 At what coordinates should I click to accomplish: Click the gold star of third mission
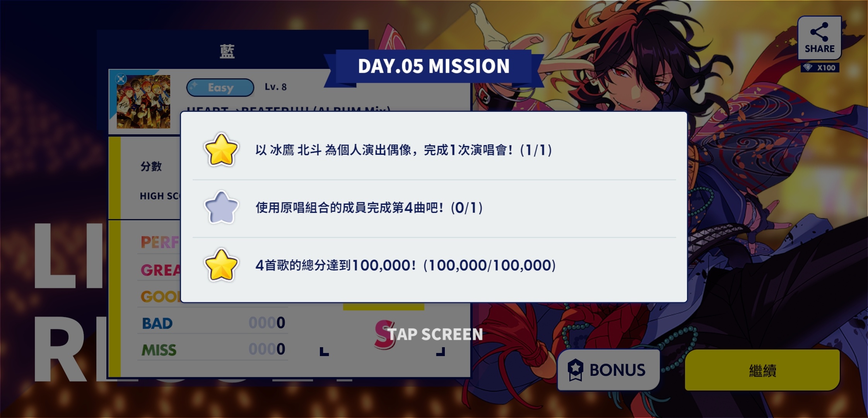tap(221, 265)
